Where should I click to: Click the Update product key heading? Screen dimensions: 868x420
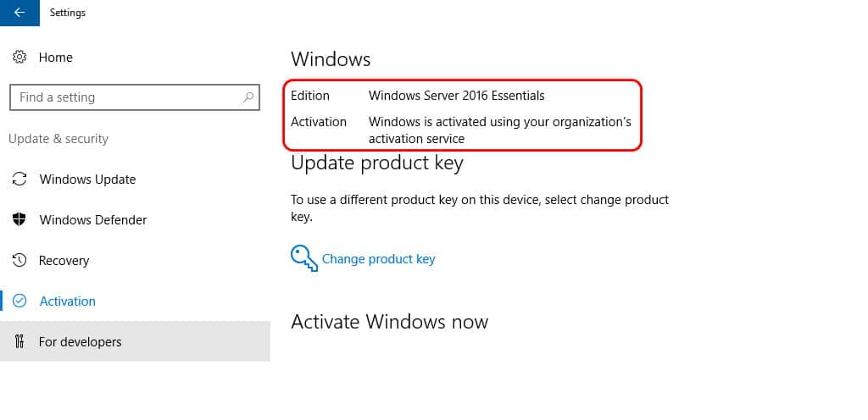click(x=377, y=163)
